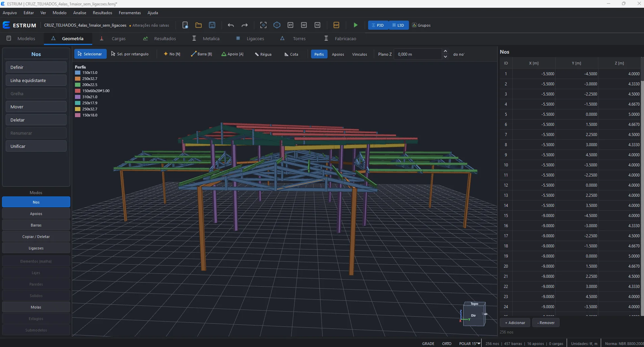Save the model using the floppy icon

click(212, 25)
